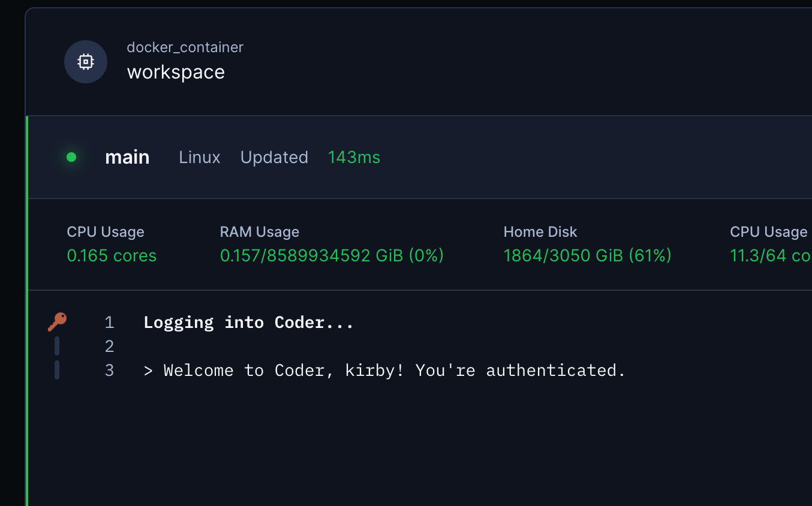Select the main agent tab

coord(127,157)
